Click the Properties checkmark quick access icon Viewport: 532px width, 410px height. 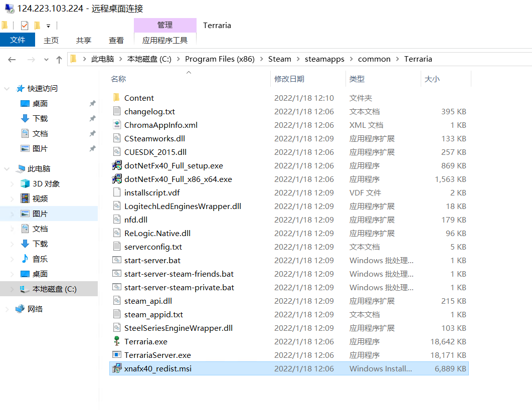point(25,26)
